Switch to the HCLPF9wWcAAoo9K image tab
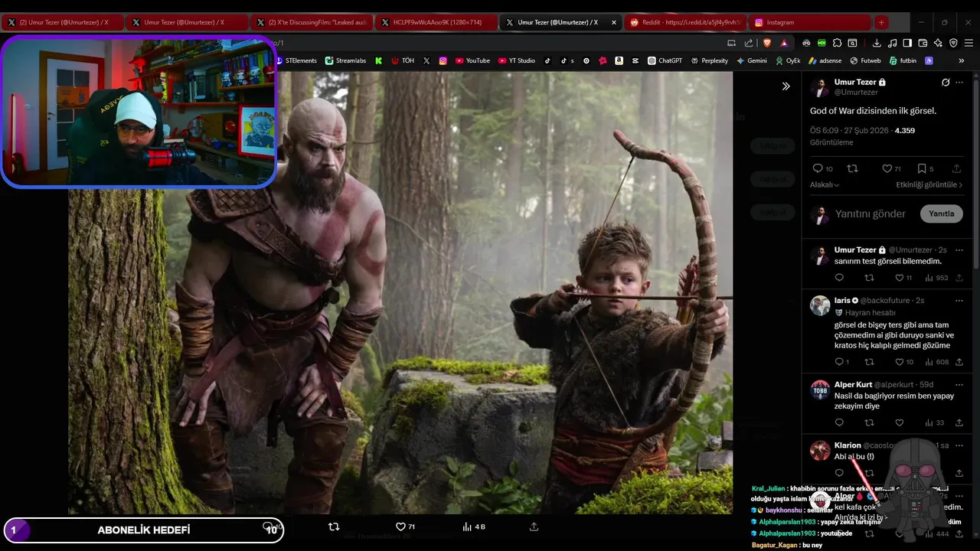This screenshot has width=980, height=551. (x=436, y=22)
